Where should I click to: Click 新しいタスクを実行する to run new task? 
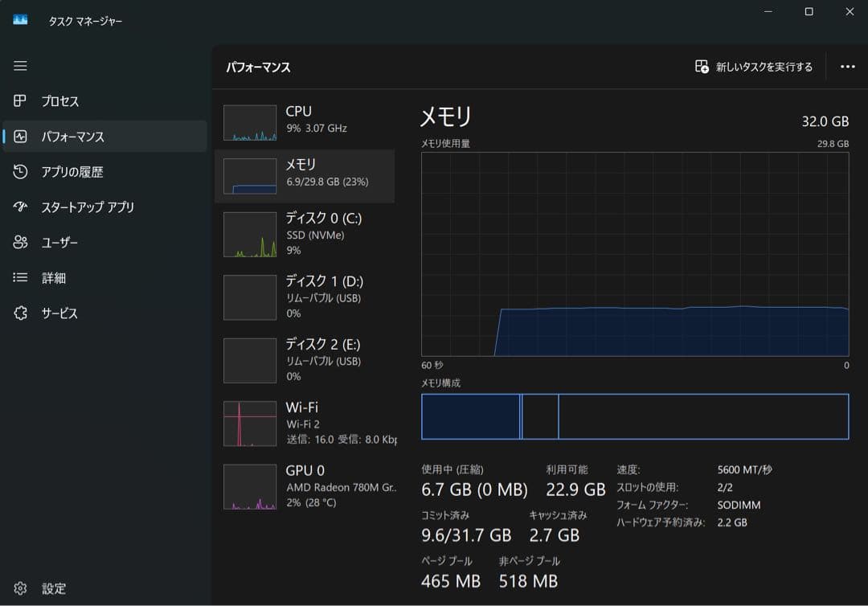[754, 66]
